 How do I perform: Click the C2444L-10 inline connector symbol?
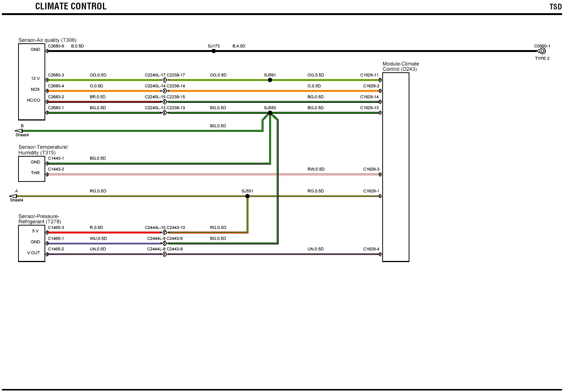click(x=165, y=233)
